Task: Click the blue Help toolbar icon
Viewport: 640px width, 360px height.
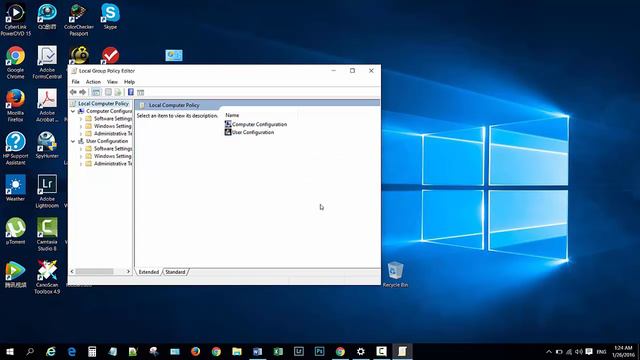Action: coord(131,92)
